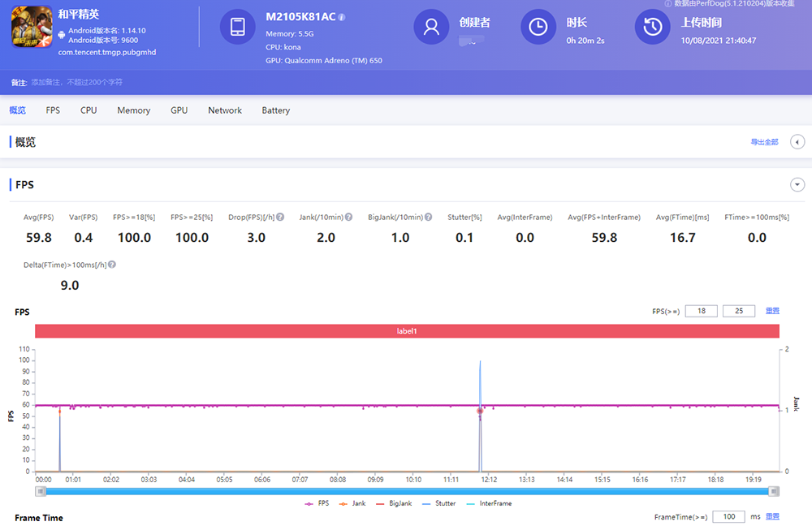Viewport: 812px width, 526px height.
Task: Click the FPS threshold field showing 25
Action: pos(739,311)
